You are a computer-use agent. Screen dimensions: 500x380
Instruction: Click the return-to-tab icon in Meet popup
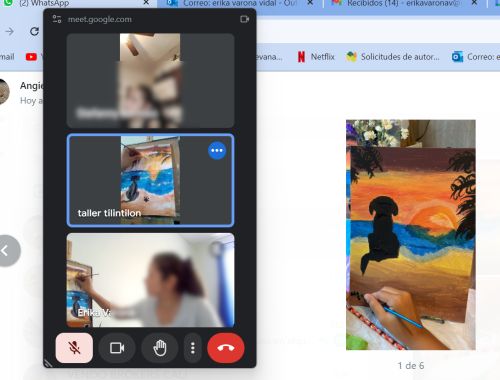pyautogui.click(x=245, y=19)
